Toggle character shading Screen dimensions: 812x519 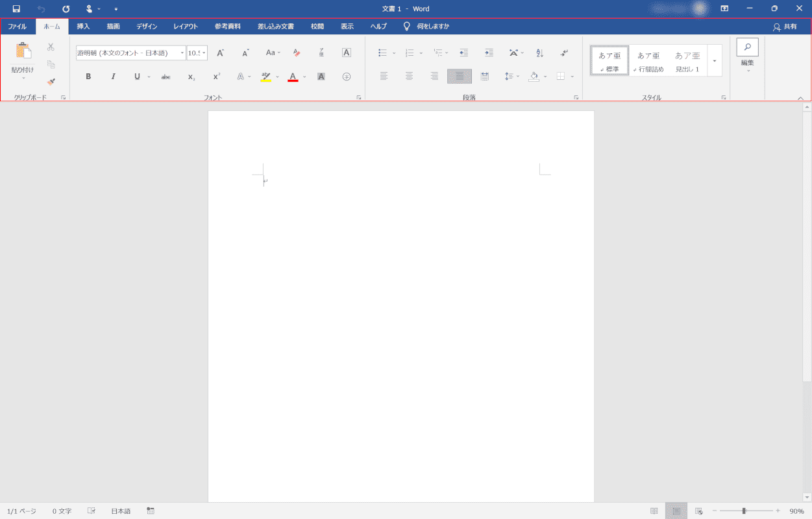coord(321,77)
